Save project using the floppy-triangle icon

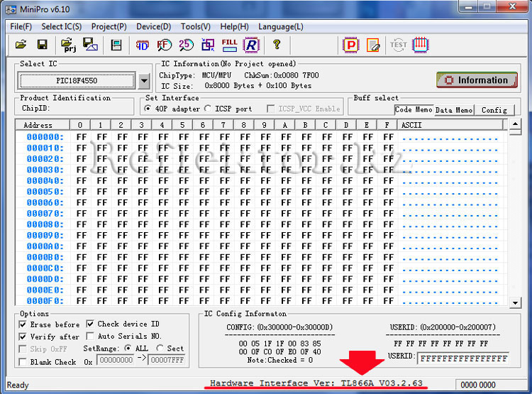pyautogui.click(x=90, y=45)
